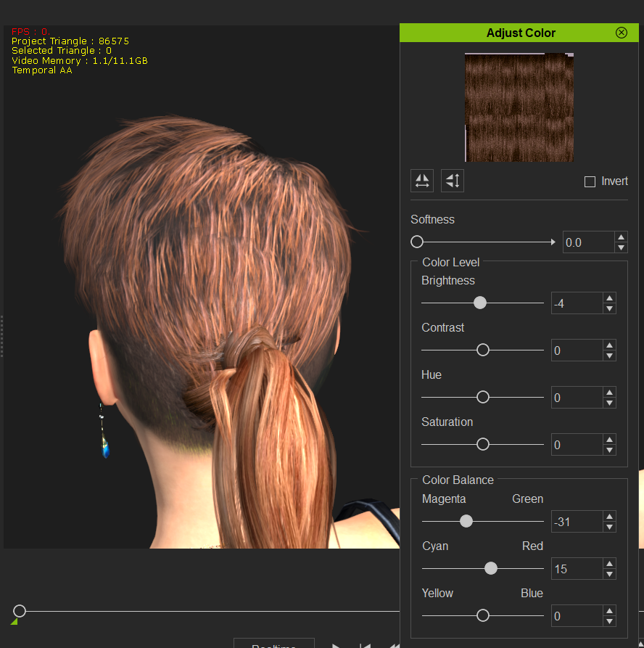Click the Softness slider handle
This screenshot has width=644, height=648.
pyautogui.click(x=417, y=242)
